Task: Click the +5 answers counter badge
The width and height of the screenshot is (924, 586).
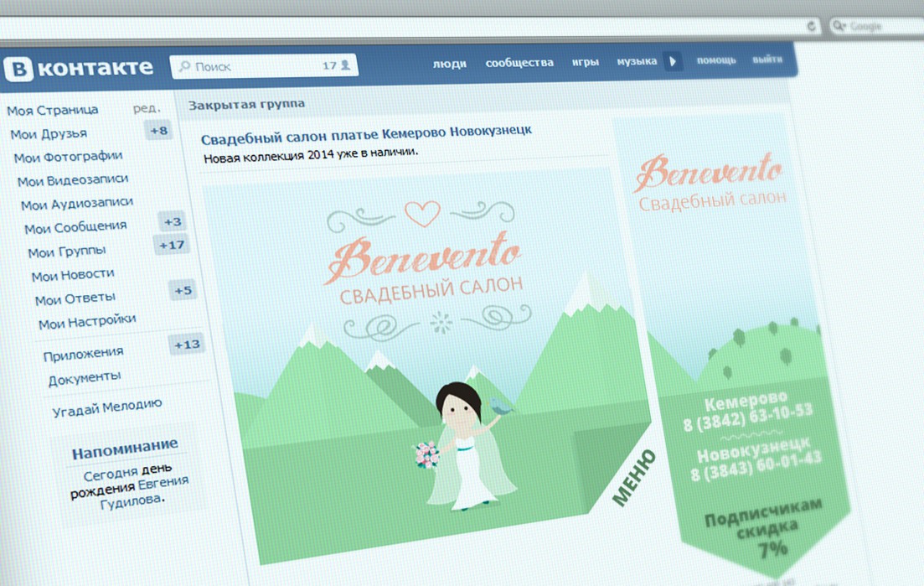Action: (x=183, y=290)
